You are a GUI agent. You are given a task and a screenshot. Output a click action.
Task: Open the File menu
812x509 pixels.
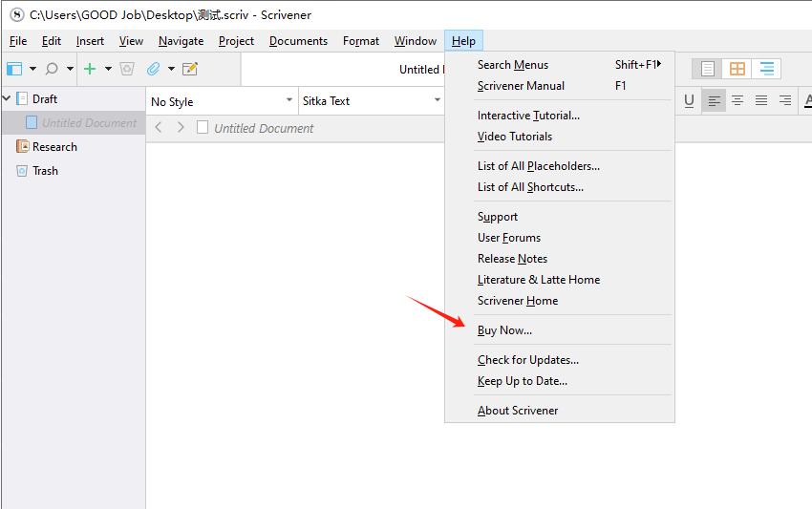[18, 41]
